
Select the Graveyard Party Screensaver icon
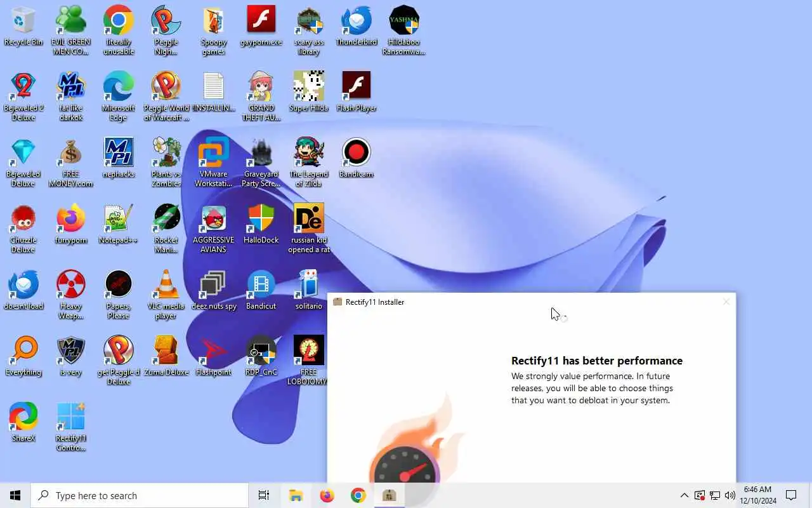coord(261,163)
